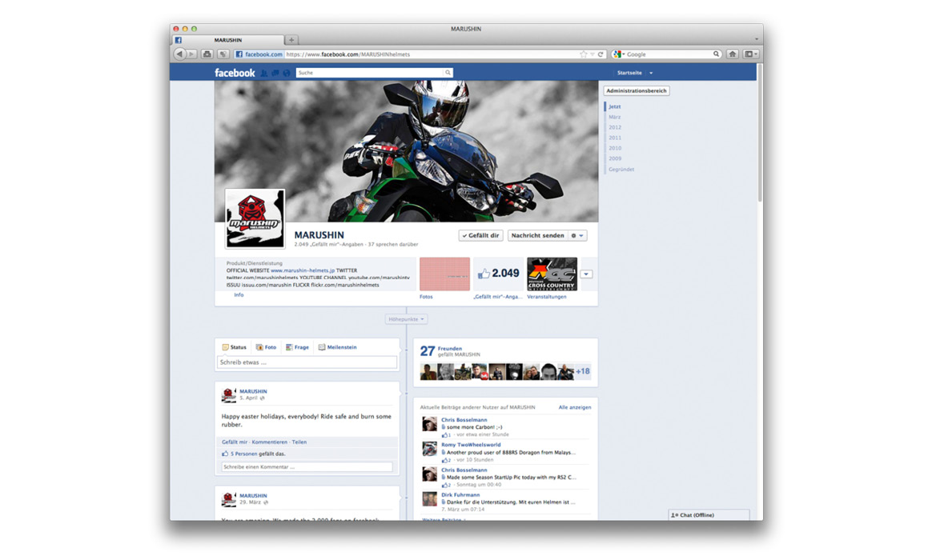
Task: Open the Fotos thumbnail tile
Action: (x=444, y=274)
